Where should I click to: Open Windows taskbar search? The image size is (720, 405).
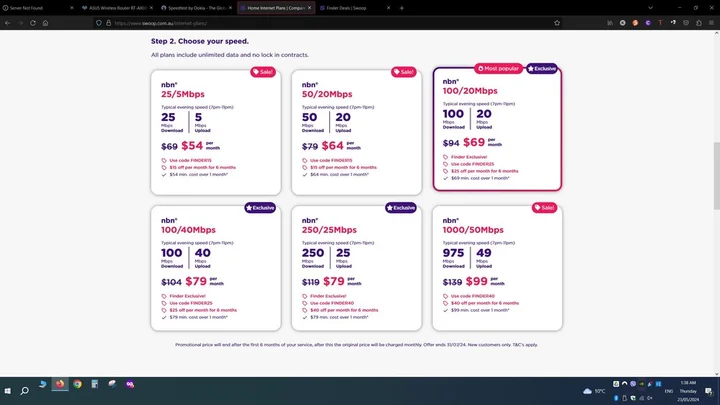click(24, 383)
